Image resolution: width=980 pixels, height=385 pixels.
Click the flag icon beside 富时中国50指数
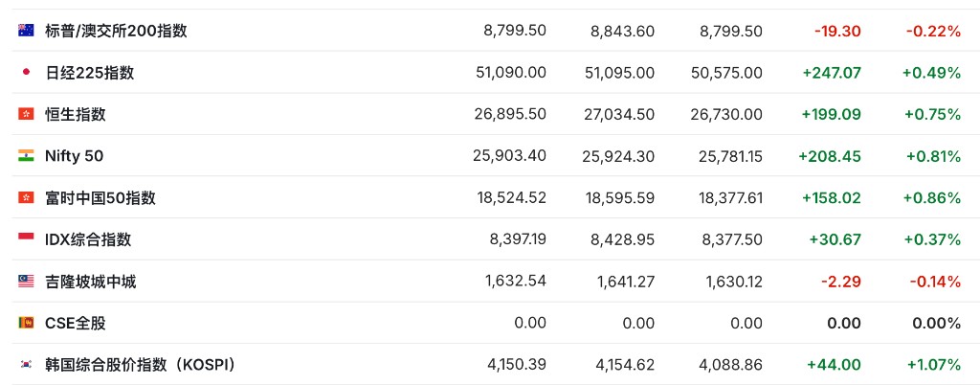pyautogui.click(x=26, y=198)
